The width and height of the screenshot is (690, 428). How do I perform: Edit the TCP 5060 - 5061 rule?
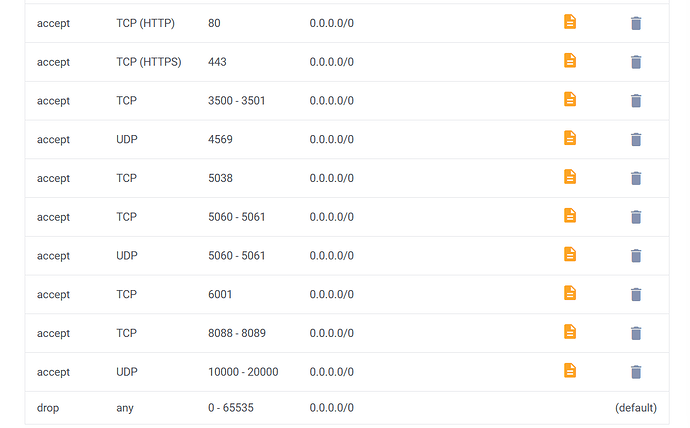pos(570,215)
